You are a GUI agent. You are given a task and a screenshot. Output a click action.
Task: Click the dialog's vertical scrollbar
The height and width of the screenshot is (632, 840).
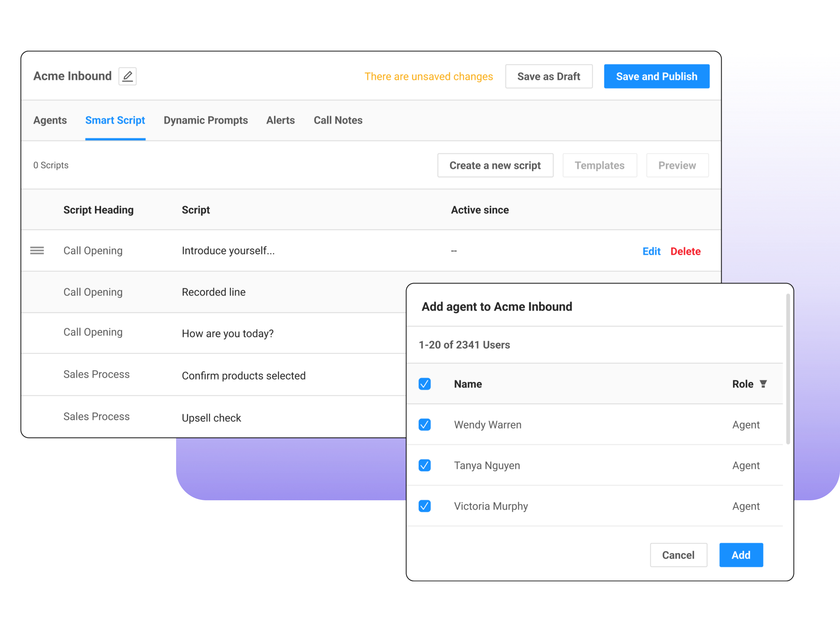click(788, 368)
